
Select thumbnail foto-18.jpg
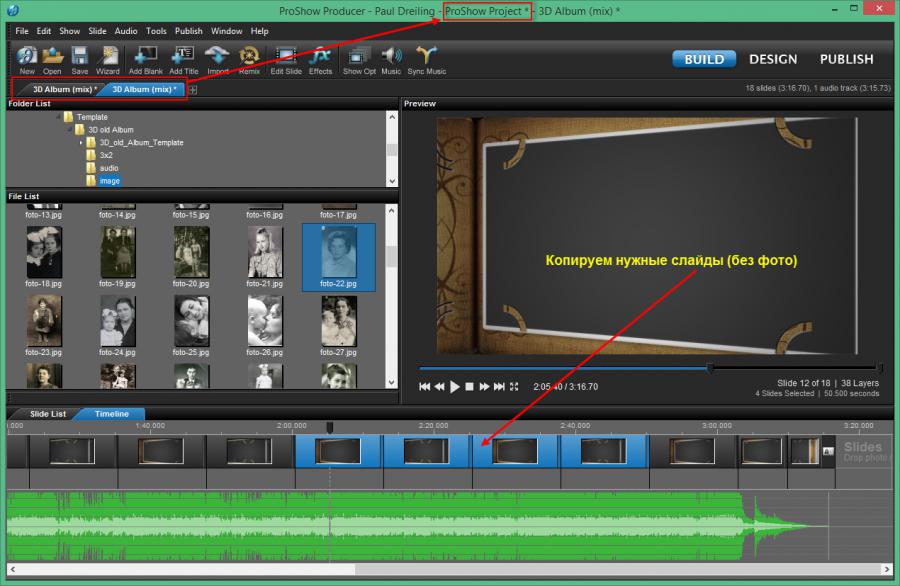point(44,257)
